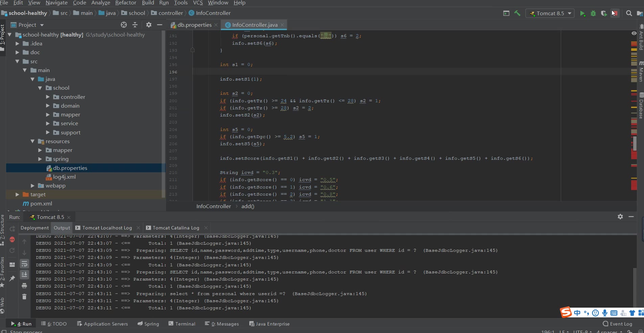
Task: Click the add() breadcrumb
Action: 248,206
